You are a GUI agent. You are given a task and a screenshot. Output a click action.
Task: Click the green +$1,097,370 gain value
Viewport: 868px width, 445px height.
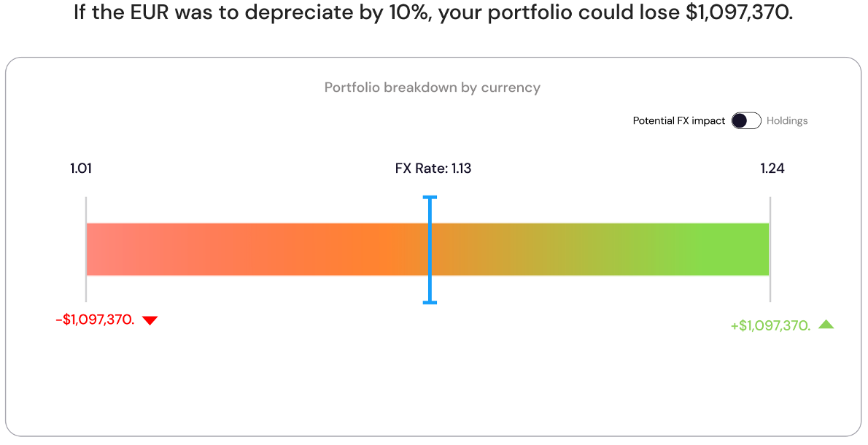coord(770,325)
